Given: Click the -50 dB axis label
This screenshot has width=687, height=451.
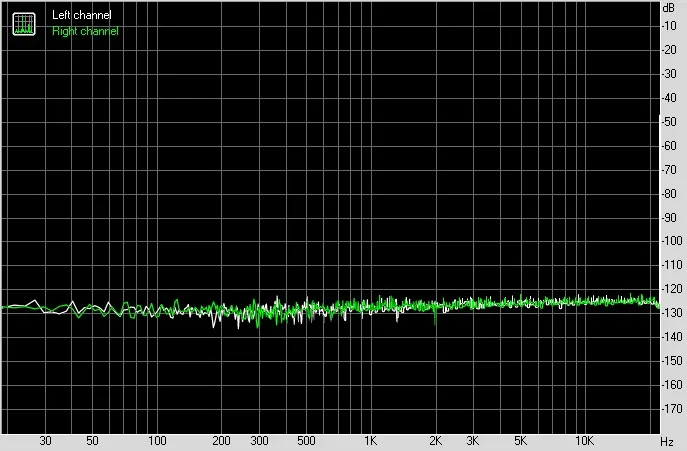Looking at the screenshot, I should (669, 122).
